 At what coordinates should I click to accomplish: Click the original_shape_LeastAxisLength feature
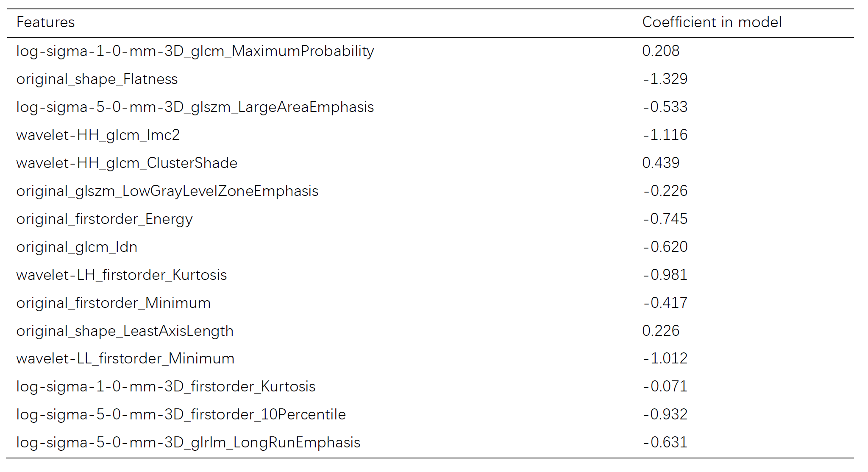(125, 331)
